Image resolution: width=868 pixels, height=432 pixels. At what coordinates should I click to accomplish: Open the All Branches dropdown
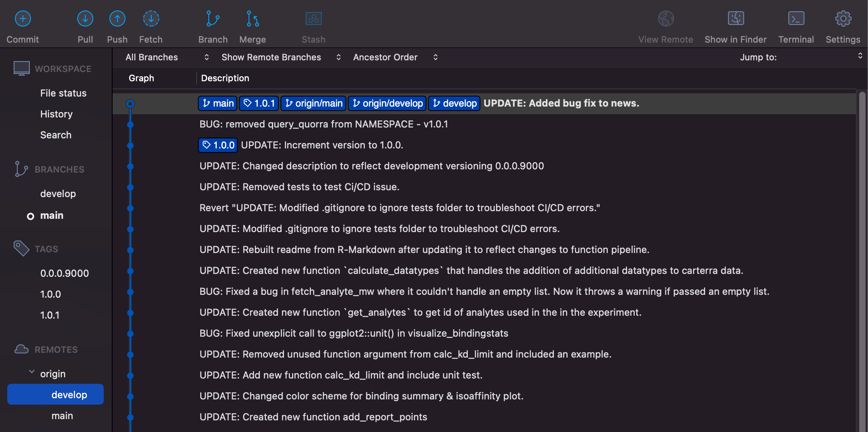167,57
